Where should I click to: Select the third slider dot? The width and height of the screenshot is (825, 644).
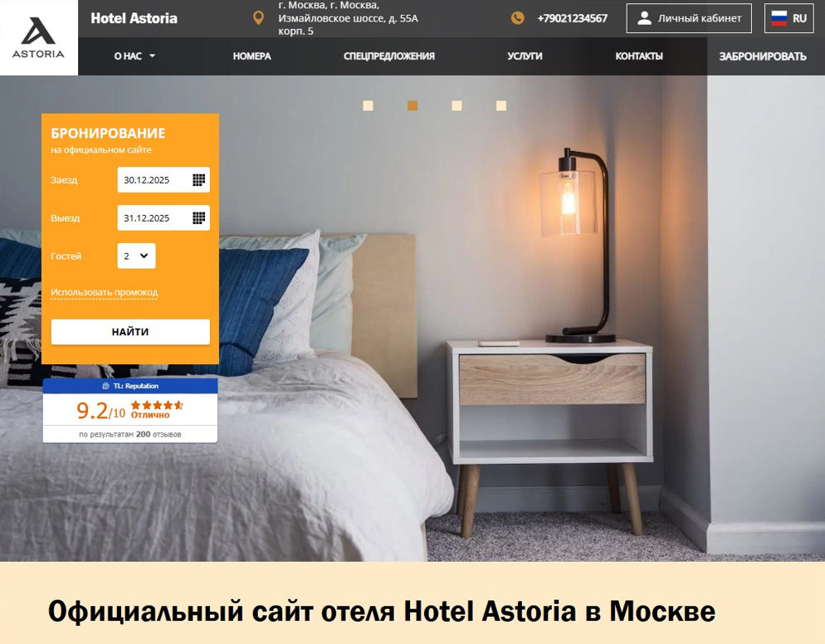456,105
